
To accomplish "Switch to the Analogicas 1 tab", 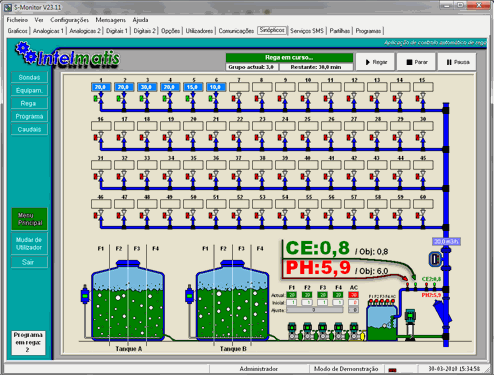I will (48, 31).
